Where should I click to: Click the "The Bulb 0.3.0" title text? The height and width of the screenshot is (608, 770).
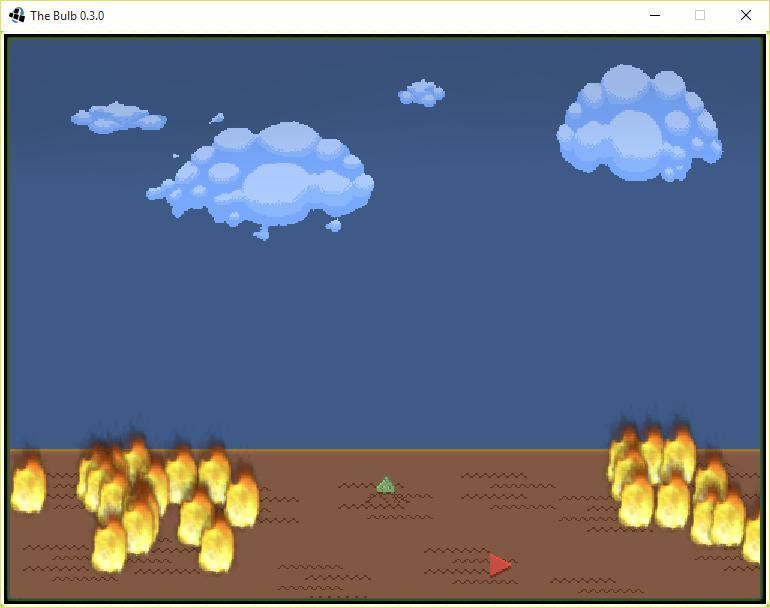click(x=67, y=16)
